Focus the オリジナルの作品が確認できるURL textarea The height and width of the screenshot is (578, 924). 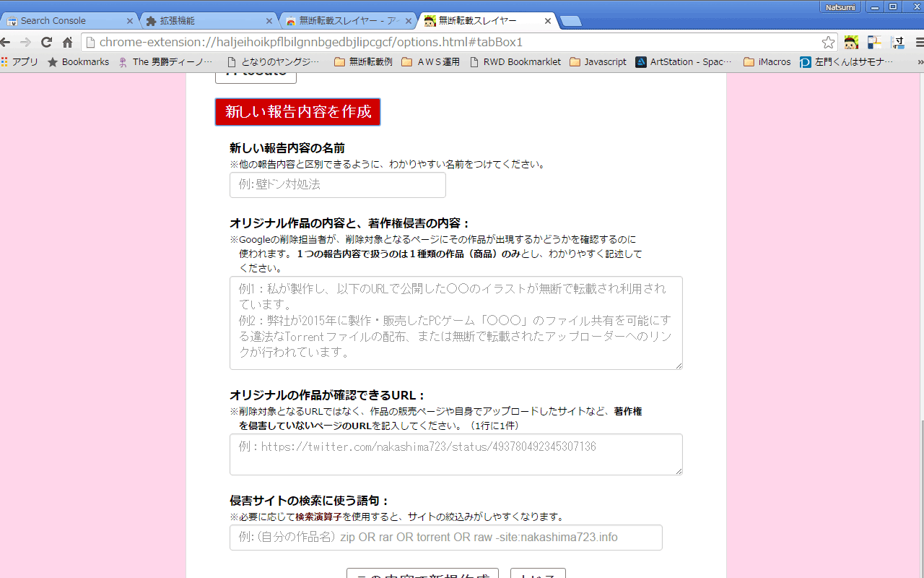(x=456, y=454)
